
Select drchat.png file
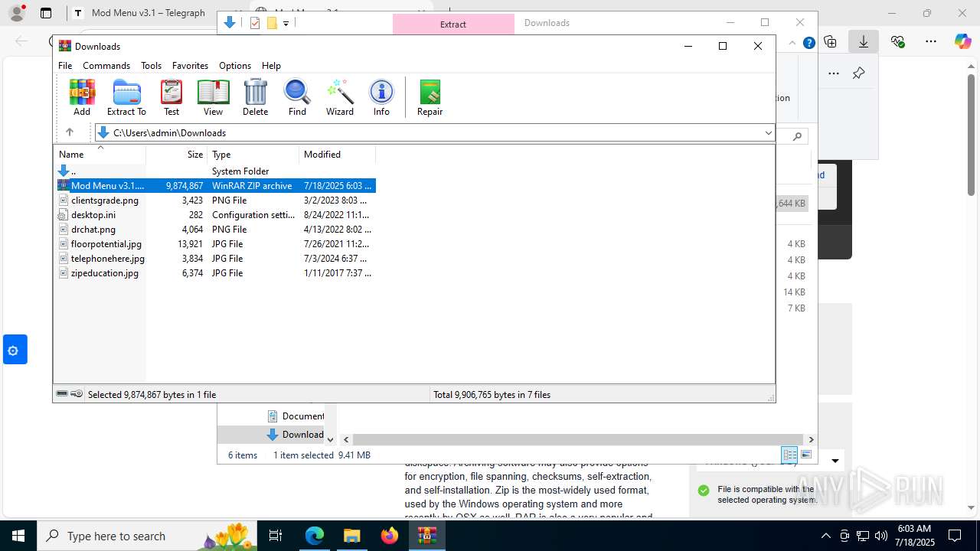(x=93, y=230)
